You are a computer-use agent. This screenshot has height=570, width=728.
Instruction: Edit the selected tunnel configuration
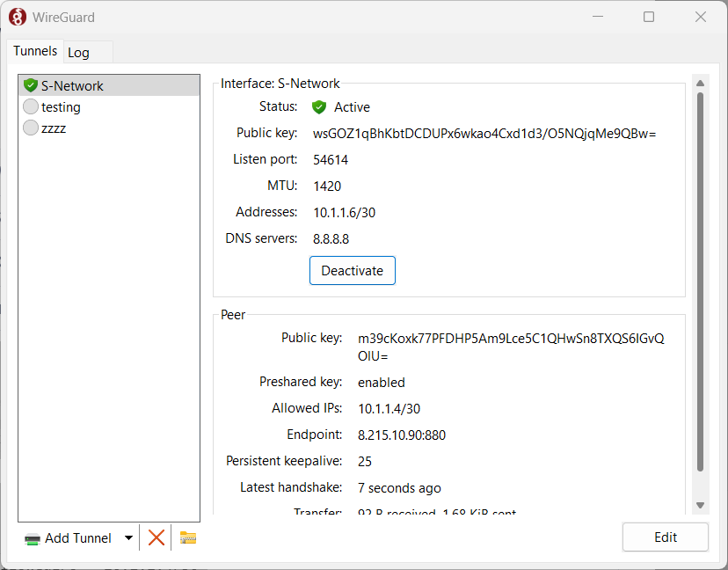pyautogui.click(x=666, y=537)
